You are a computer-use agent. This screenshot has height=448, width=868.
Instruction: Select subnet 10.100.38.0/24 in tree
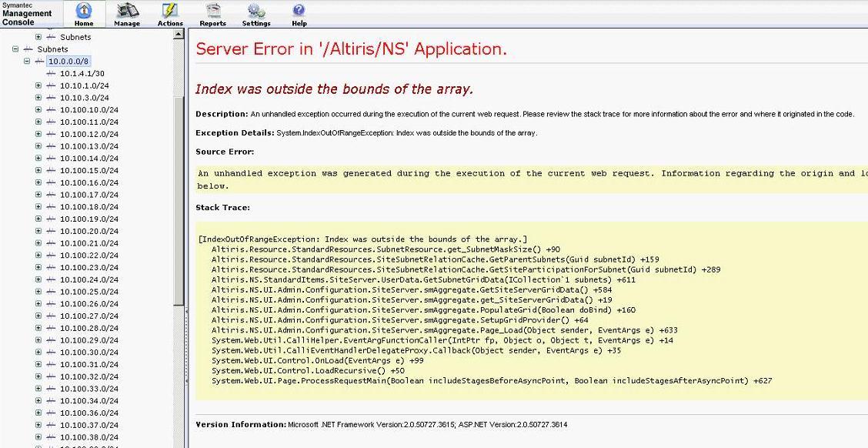(x=89, y=437)
